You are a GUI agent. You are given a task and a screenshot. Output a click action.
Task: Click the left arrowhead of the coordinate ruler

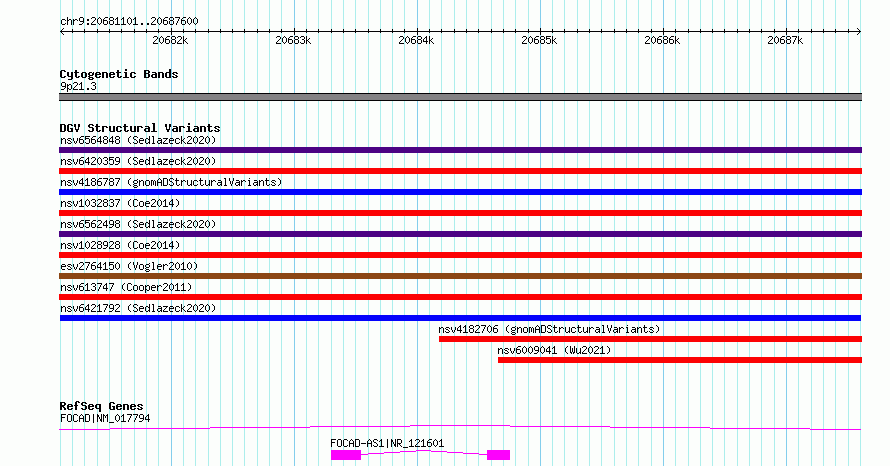62,32
